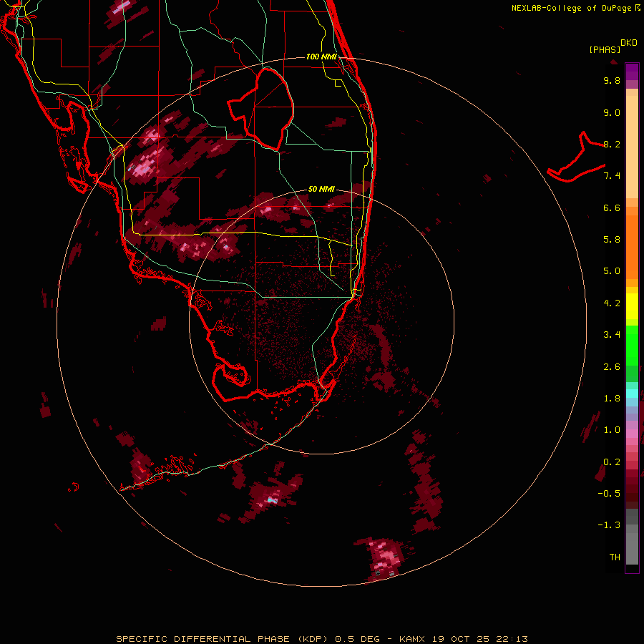Click the KAMX 19 OCT 25 22:13 timestamp
Viewport: 644px width, 644px height.
point(463,639)
